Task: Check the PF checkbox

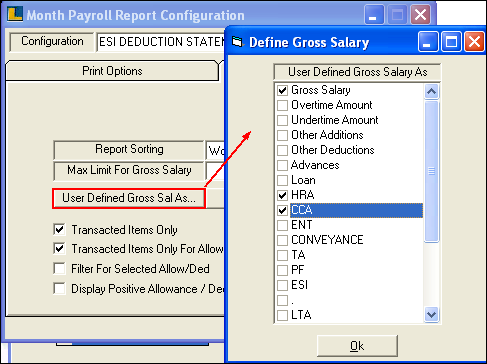Action: pyautogui.click(x=282, y=270)
